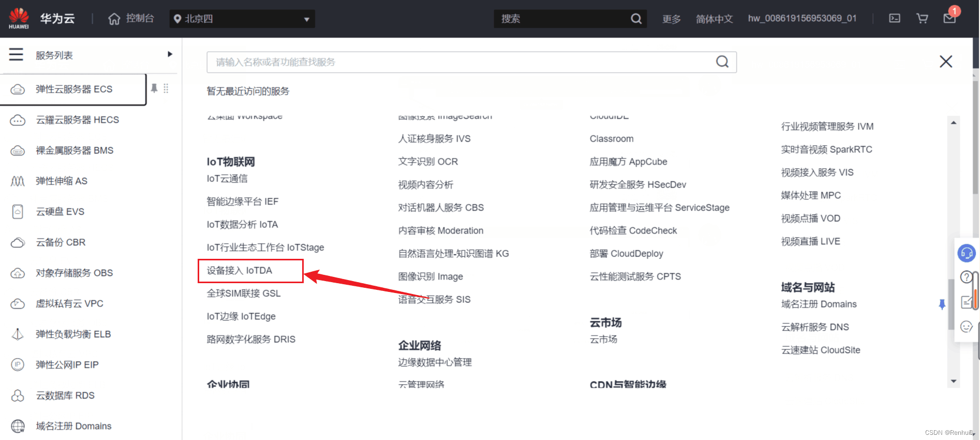980x440 pixels.
Task: Select 云数据库 RDS in sidebar
Action: 65,395
